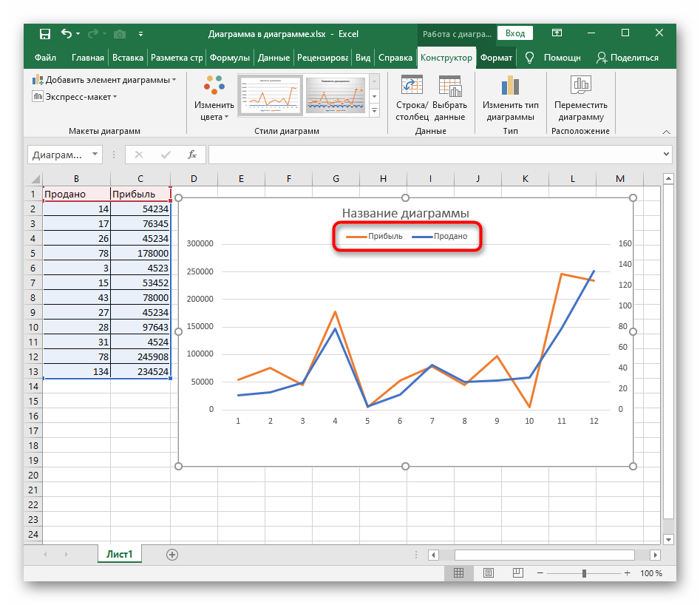Switch to Page Layout view in status bar

(489, 573)
